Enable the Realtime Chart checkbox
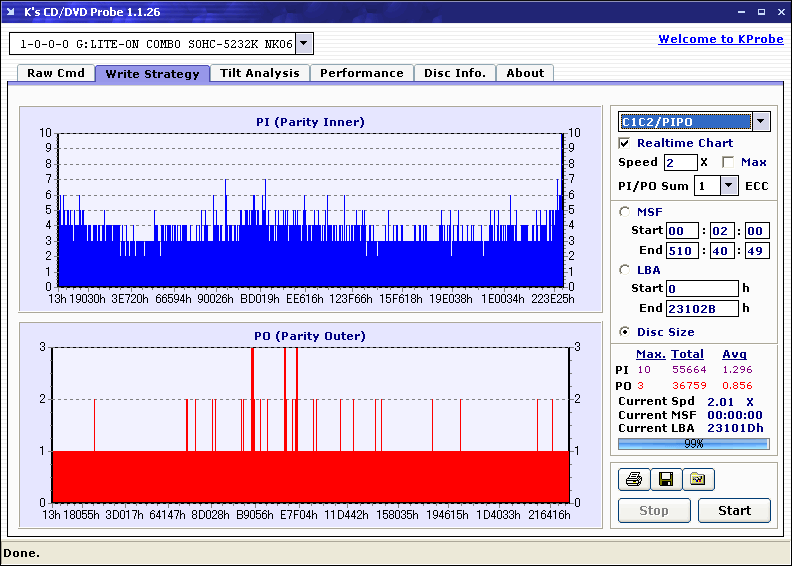Viewport: 792px width, 566px height. point(625,143)
